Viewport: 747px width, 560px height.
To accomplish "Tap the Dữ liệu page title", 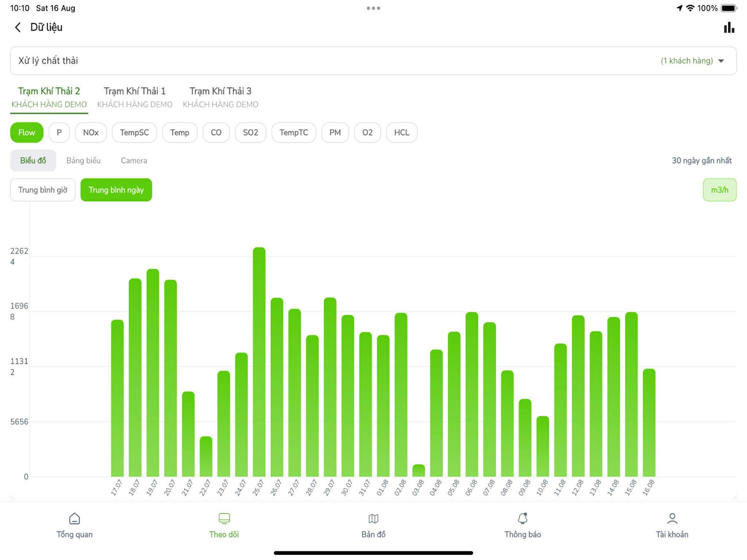I will [x=46, y=27].
